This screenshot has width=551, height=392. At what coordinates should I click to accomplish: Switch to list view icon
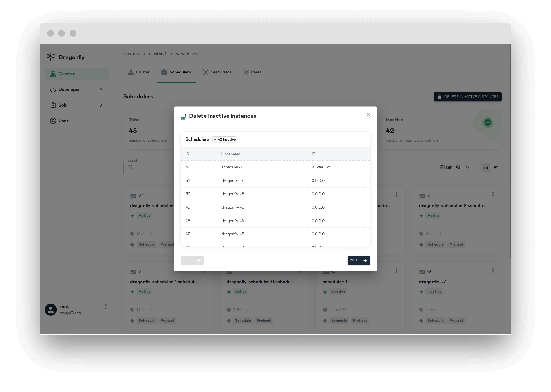pyautogui.click(x=496, y=168)
